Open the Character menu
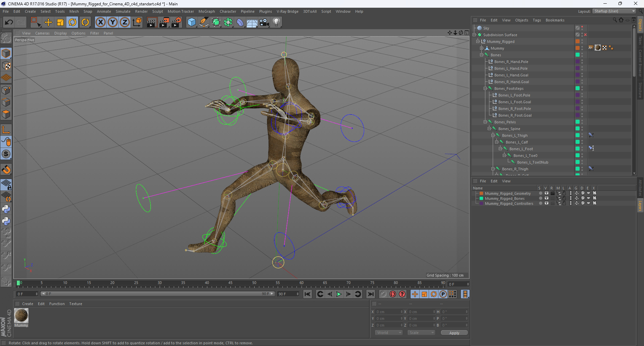The width and height of the screenshot is (644, 346). tap(228, 11)
